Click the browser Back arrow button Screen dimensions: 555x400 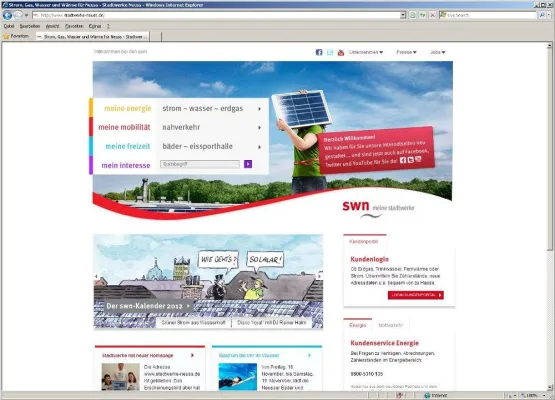click(x=7, y=15)
